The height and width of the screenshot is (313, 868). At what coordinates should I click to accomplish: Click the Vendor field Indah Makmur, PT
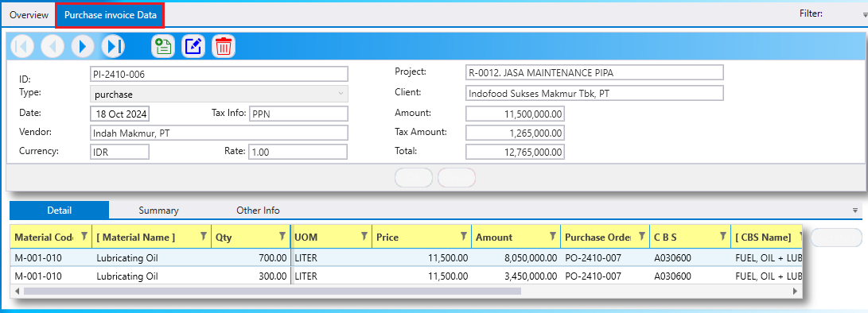220,133
